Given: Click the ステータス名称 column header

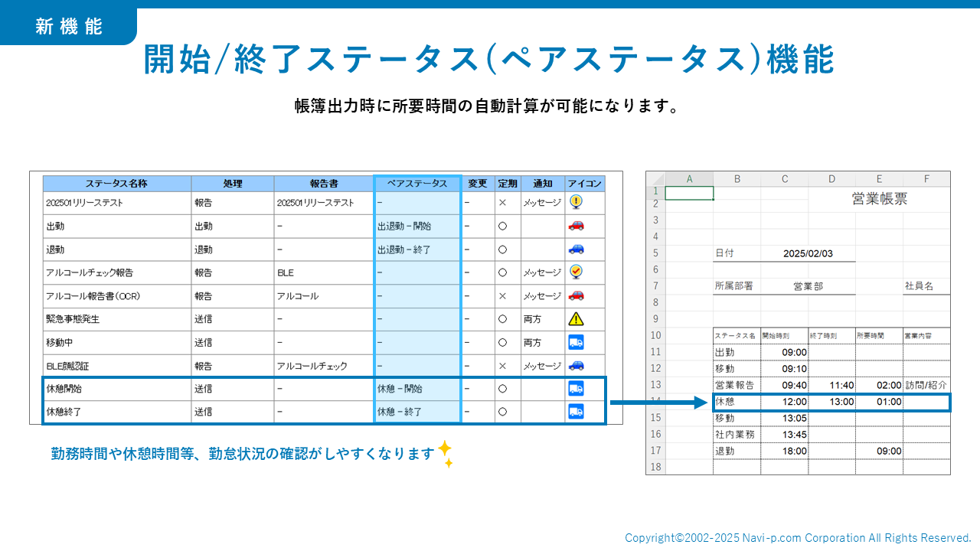Looking at the screenshot, I should pos(117,184).
